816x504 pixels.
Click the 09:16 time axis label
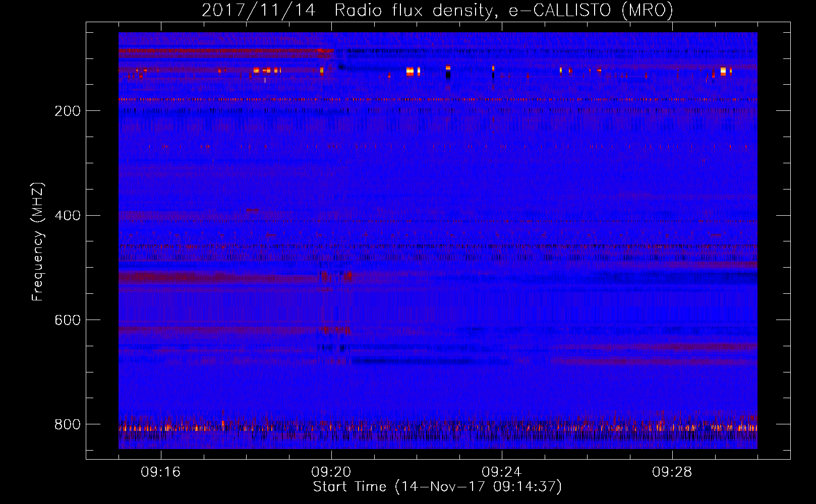[161, 472]
